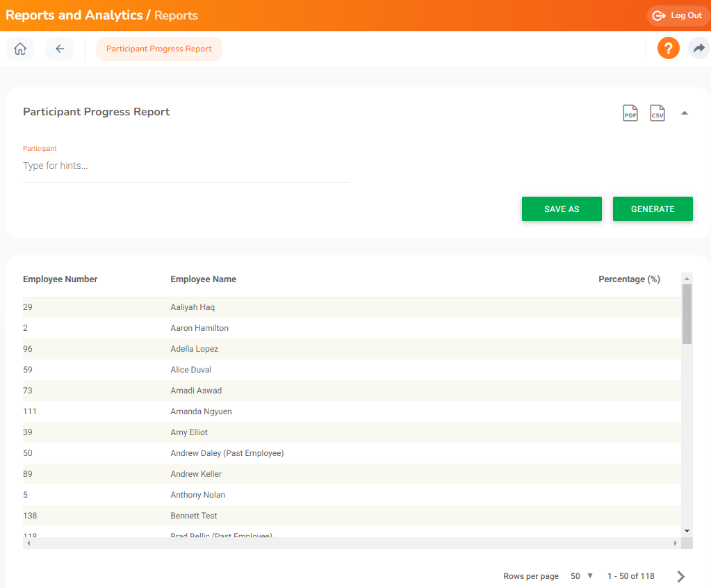
Task: Select Andrew Daley (Past Employee) row
Action: [352, 453]
